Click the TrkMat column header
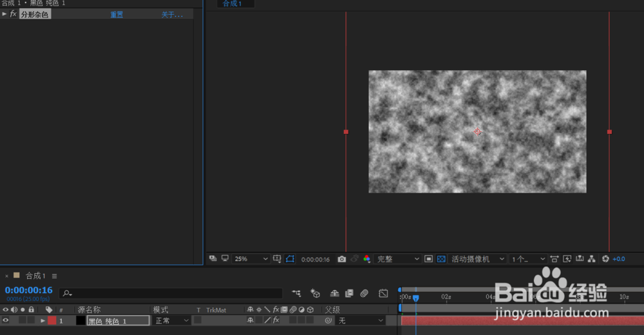This screenshot has height=335, width=644. click(216, 310)
